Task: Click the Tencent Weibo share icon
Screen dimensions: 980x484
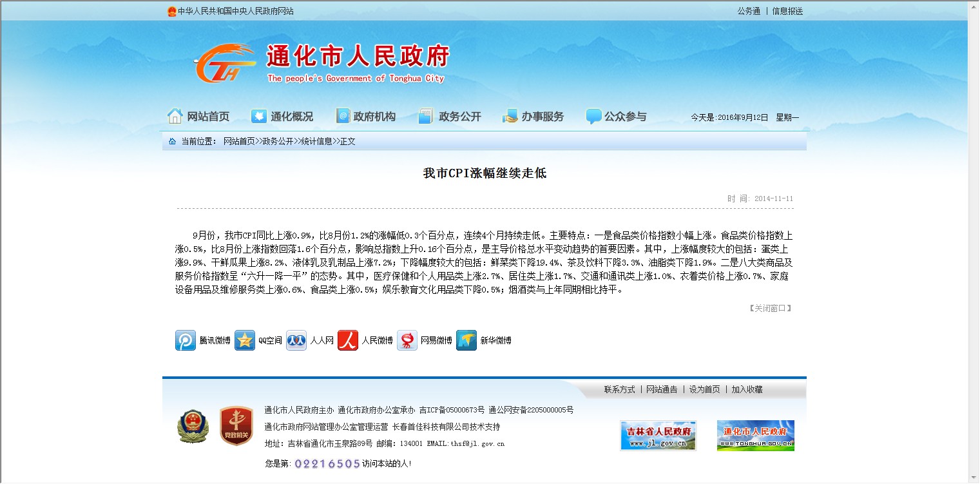Action: pyautogui.click(x=186, y=340)
